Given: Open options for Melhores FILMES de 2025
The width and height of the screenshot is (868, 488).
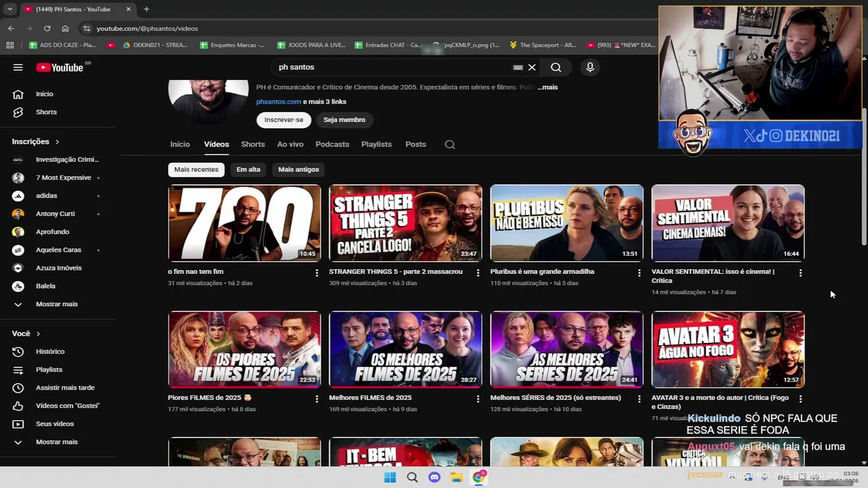Looking at the screenshot, I should pyautogui.click(x=478, y=399).
